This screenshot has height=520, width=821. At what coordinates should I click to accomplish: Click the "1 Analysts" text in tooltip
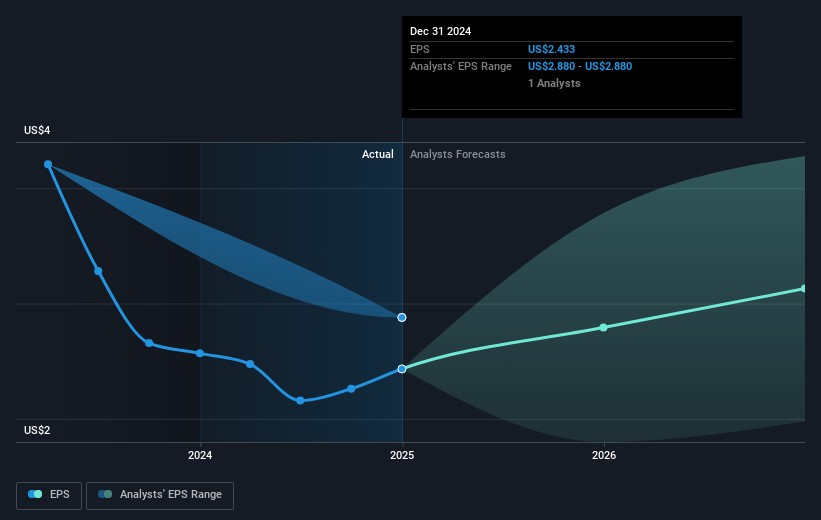pos(554,83)
